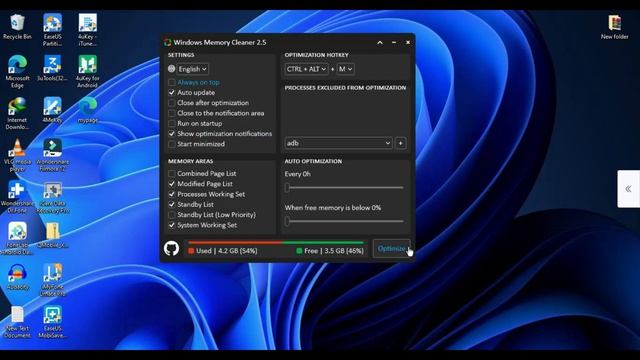640x360 pixels.
Task: Open the English language dropdown
Action: click(x=193, y=69)
